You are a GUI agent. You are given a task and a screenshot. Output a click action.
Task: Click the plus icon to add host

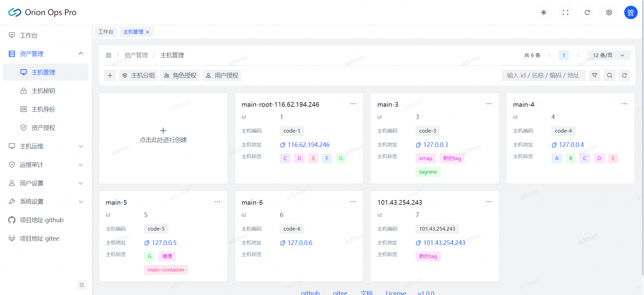click(110, 76)
